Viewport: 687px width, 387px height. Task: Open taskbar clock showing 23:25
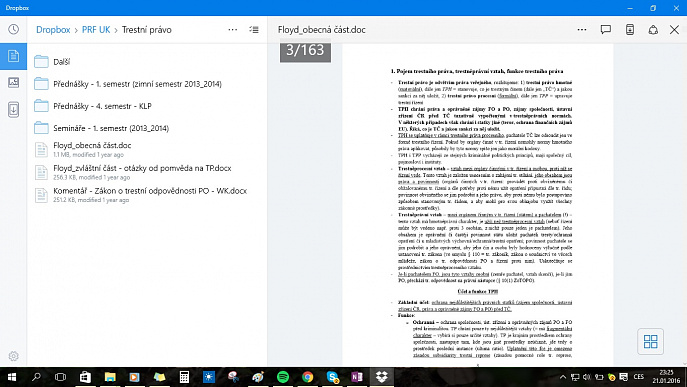pyautogui.click(x=666, y=377)
